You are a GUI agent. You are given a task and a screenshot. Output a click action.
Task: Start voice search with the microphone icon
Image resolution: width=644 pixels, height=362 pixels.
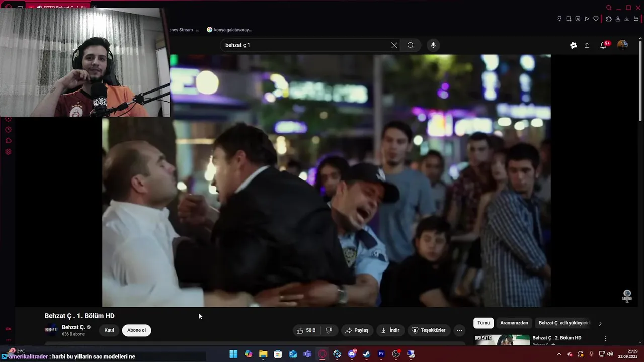coord(433,45)
